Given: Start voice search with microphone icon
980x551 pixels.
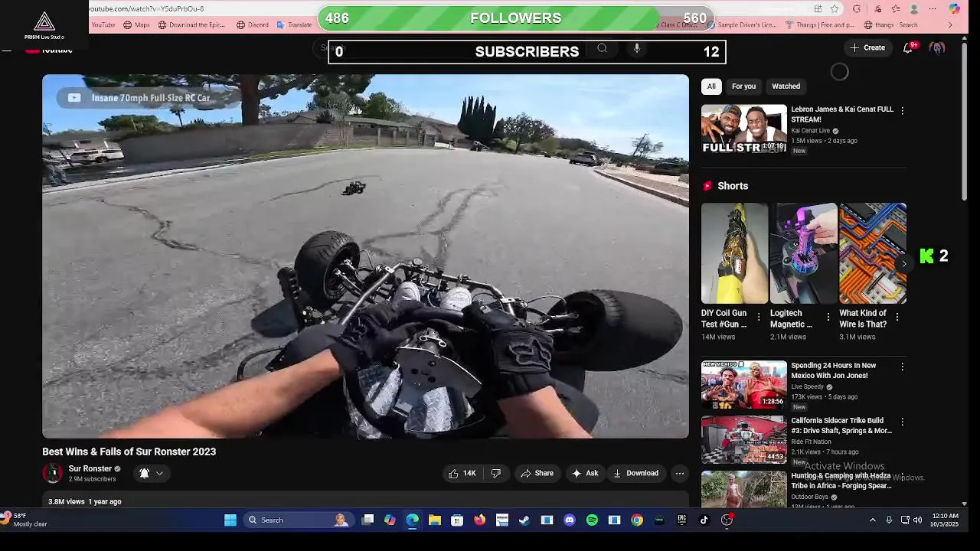Looking at the screenshot, I should (x=636, y=48).
